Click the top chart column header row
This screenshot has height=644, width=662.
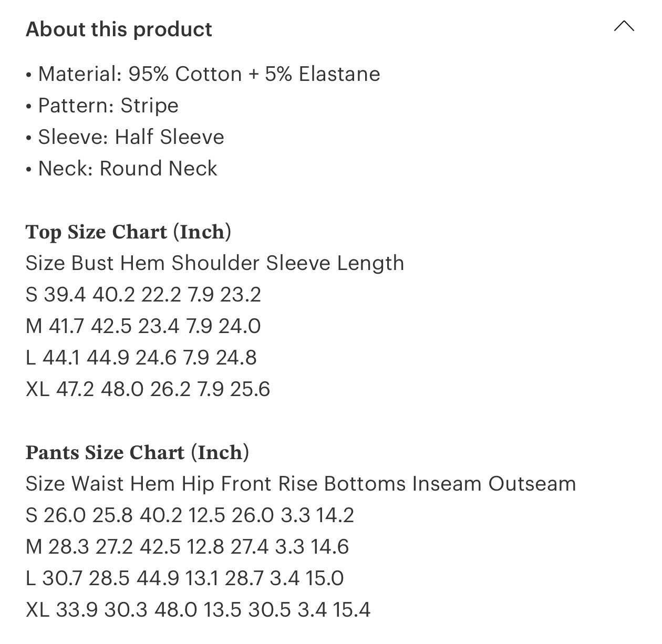pos(215,263)
